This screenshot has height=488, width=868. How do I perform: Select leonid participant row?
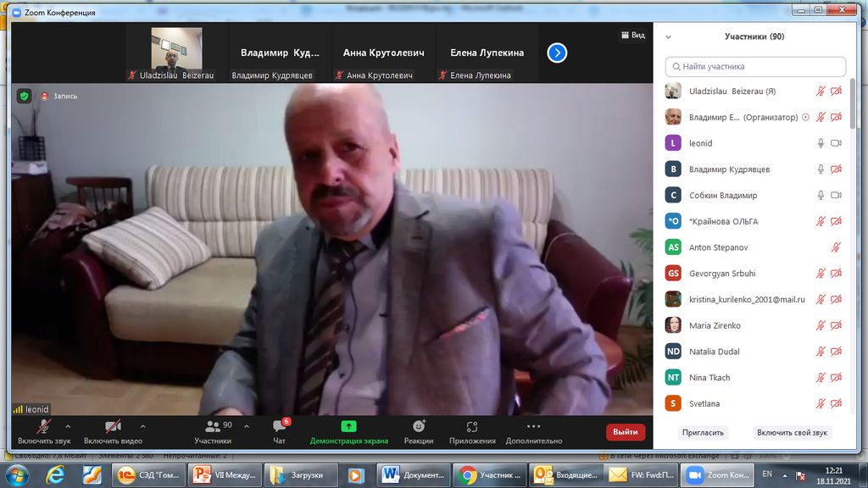[755, 143]
